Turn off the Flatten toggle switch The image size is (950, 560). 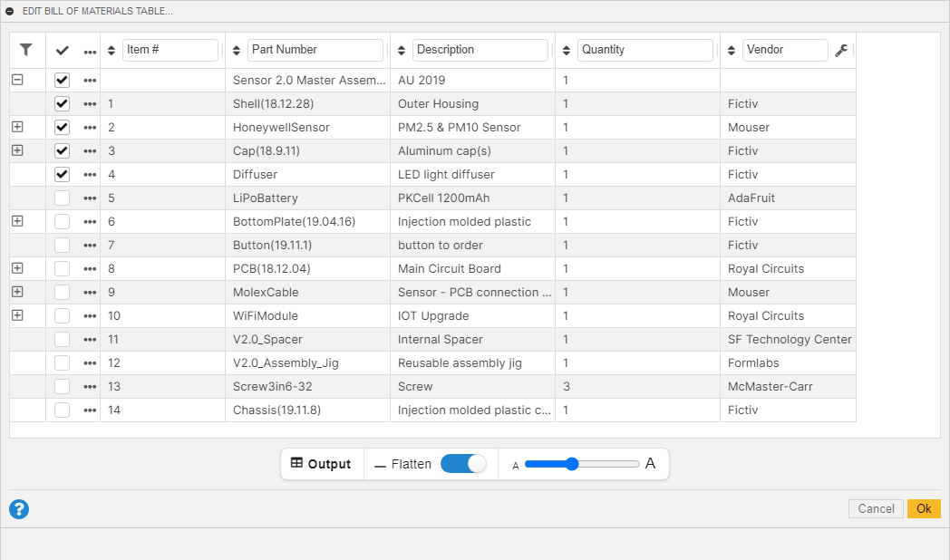[463, 464]
